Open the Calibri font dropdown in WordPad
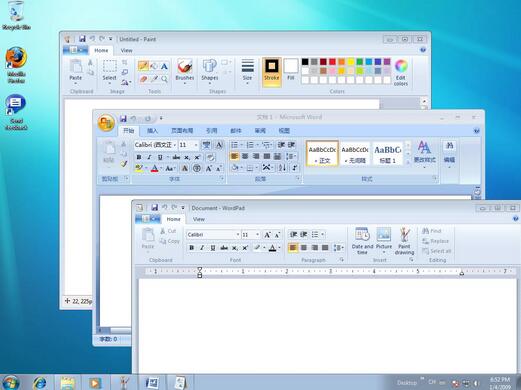521x390 pixels. [x=238, y=235]
